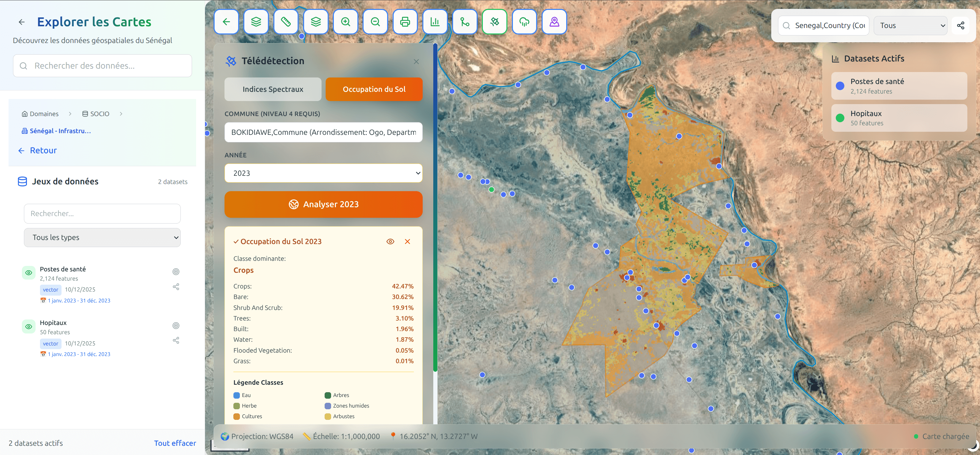Select the Occupation du Sol tab
980x455 pixels.
pos(374,89)
